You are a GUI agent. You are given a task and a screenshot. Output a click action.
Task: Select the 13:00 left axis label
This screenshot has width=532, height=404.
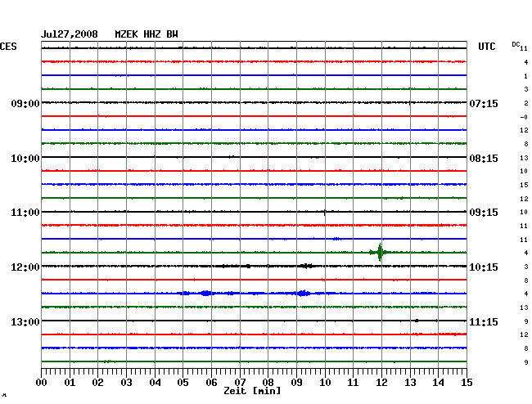pyautogui.click(x=25, y=321)
